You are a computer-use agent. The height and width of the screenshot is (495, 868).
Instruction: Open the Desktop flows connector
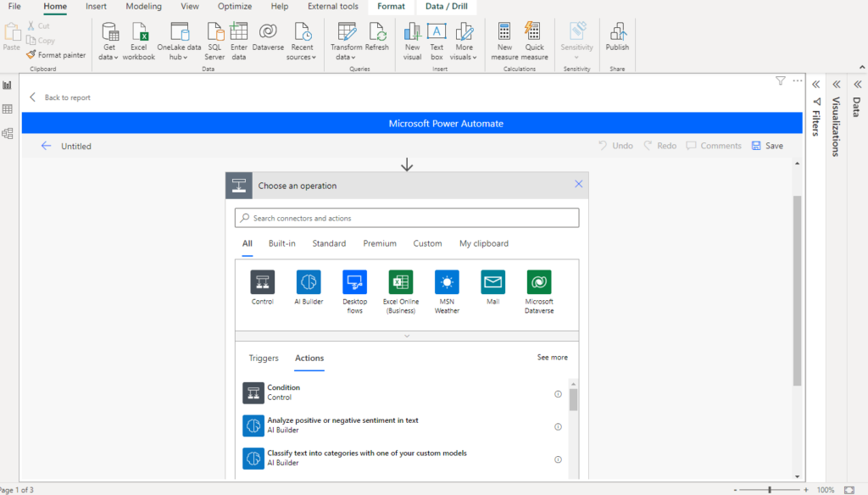(x=354, y=282)
